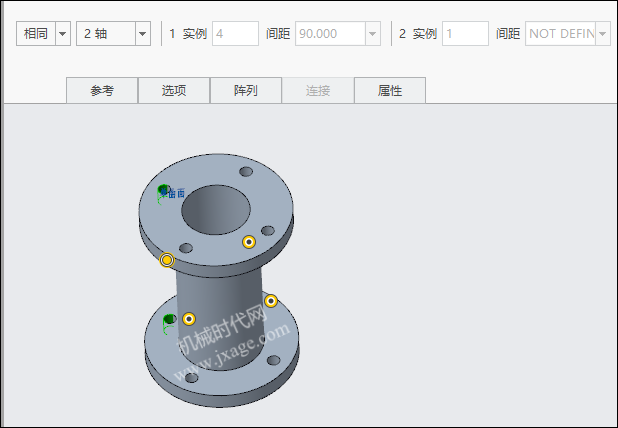Screen dimensions: 618x428
Task: Select the green hole on the top flange
Action: [x=164, y=190]
